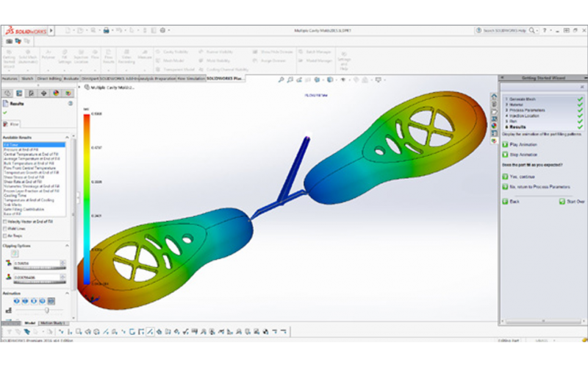
Task: Click the Print icon in top toolbar
Action: (x=106, y=30)
